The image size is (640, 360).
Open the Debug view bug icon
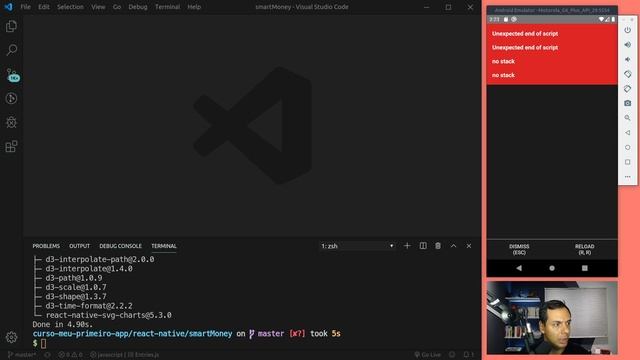tap(11, 122)
